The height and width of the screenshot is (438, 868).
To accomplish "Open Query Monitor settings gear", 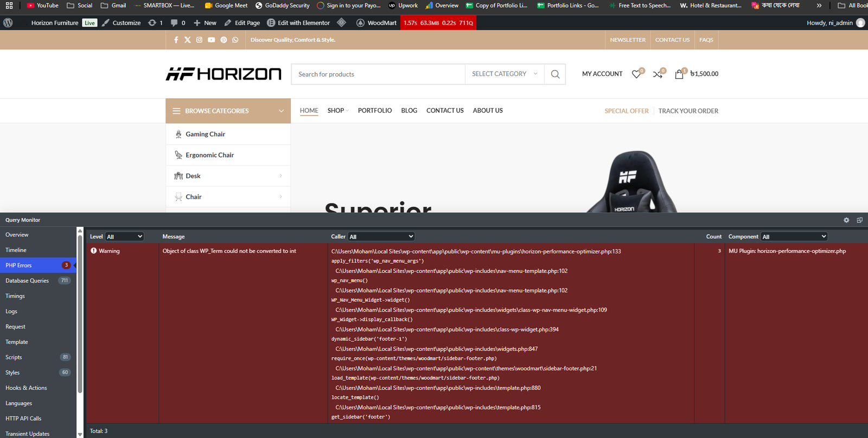I will (846, 220).
